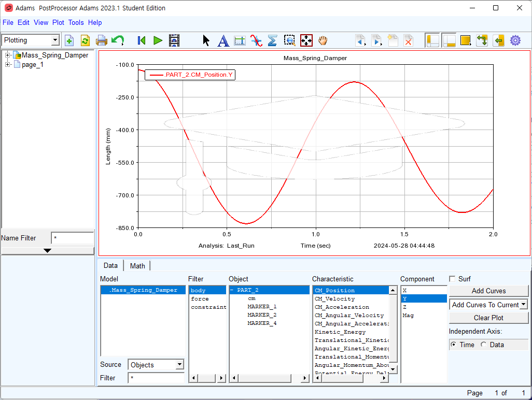Reset animation to the start
This screenshot has height=400, width=532.
coord(142,41)
